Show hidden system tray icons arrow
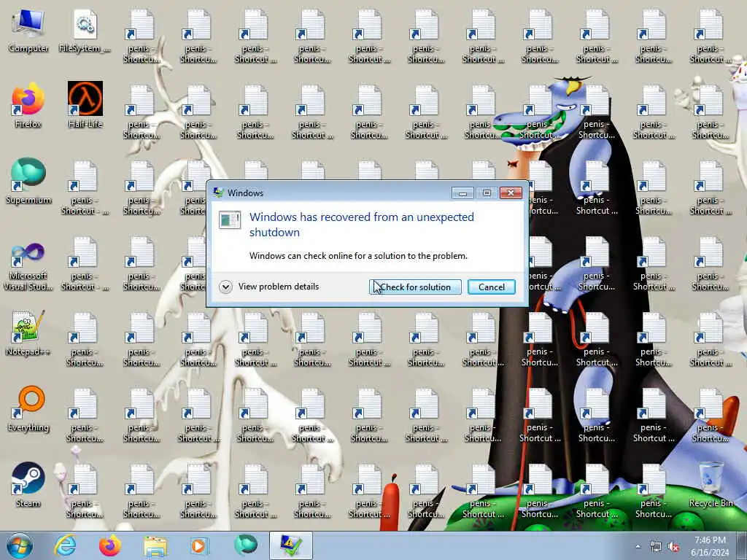This screenshot has height=560, width=747. coord(638,547)
